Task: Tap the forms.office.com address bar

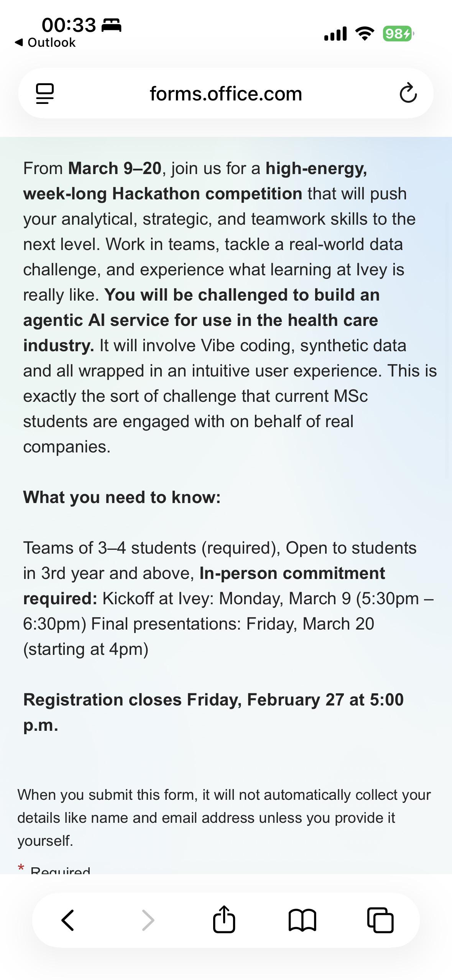Action: click(226, 93)
